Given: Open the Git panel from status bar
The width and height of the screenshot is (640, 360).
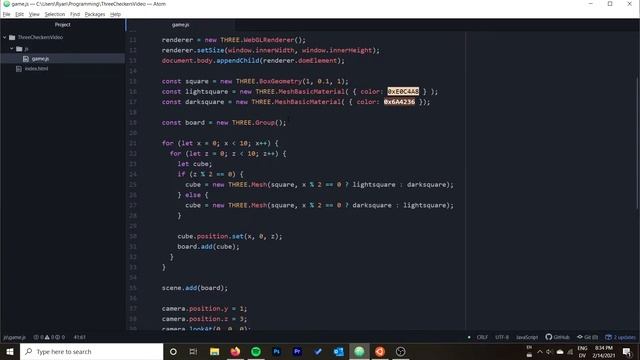Looking at the screenshot, I should 587,337.
